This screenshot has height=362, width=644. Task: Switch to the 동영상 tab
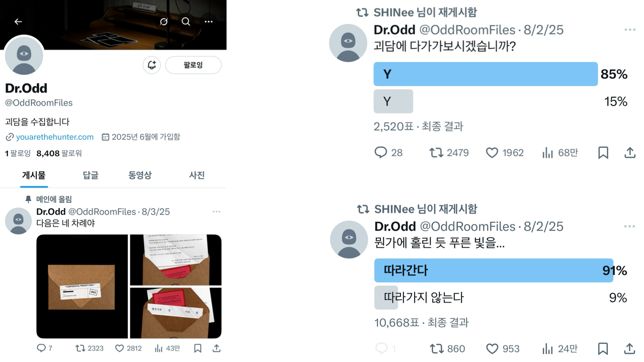pos(140,175)
